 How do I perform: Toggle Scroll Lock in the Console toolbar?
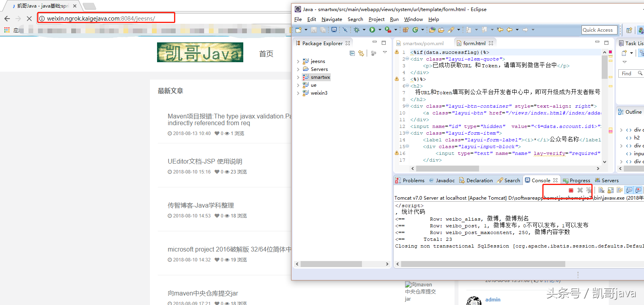pyautogui.click(x=610, y=191)
